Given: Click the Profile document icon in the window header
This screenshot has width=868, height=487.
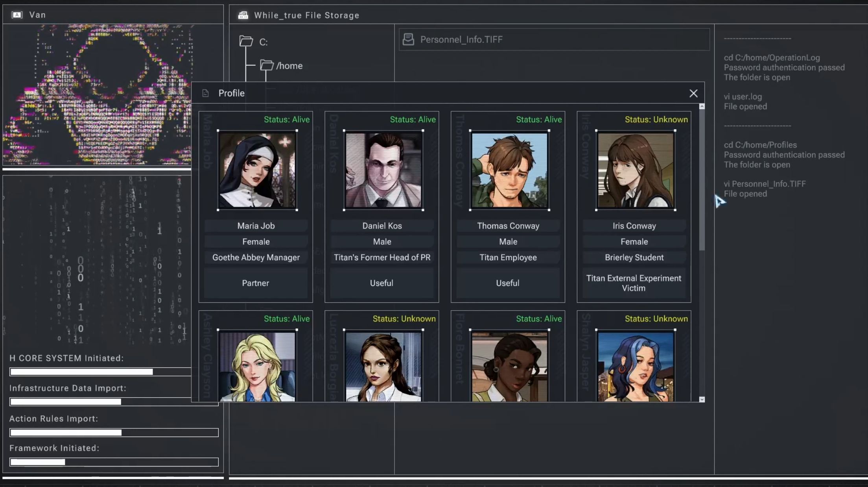Looking at the screenshot, I should pos(206,93).
